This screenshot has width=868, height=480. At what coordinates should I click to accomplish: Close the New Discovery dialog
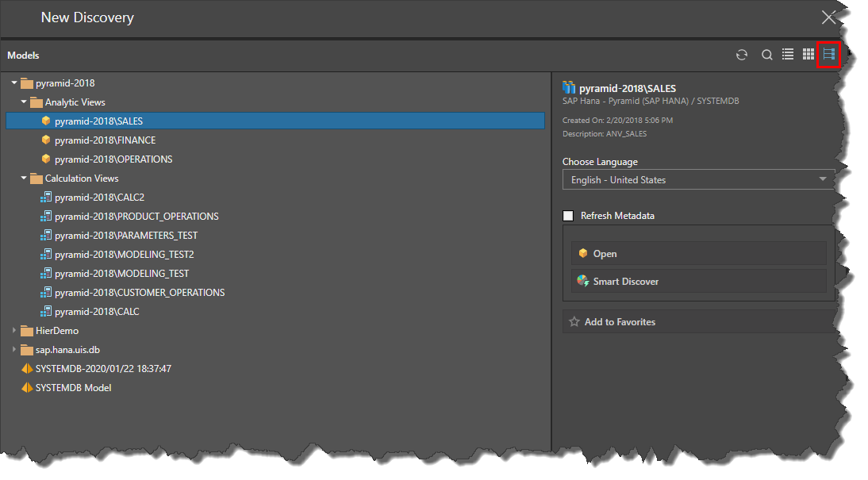coord(828,17)
